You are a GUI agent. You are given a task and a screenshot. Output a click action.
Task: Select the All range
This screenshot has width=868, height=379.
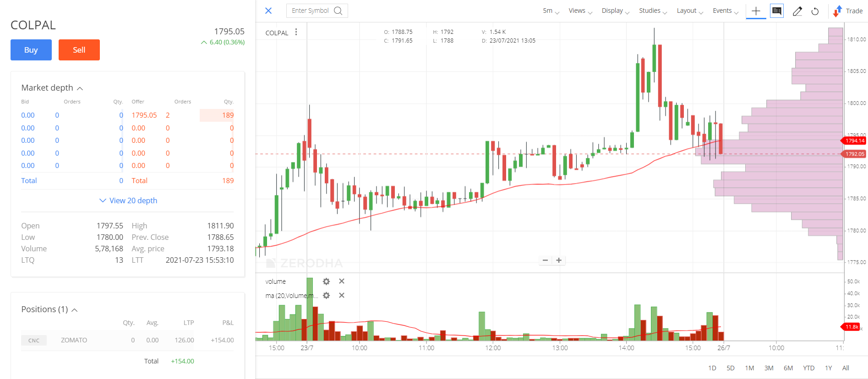coord(846,368)
